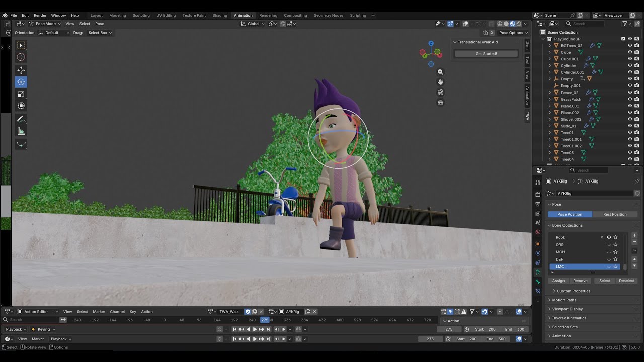Click Remove in Bone Collections
The image size is (644, 362).
(580, 281)
